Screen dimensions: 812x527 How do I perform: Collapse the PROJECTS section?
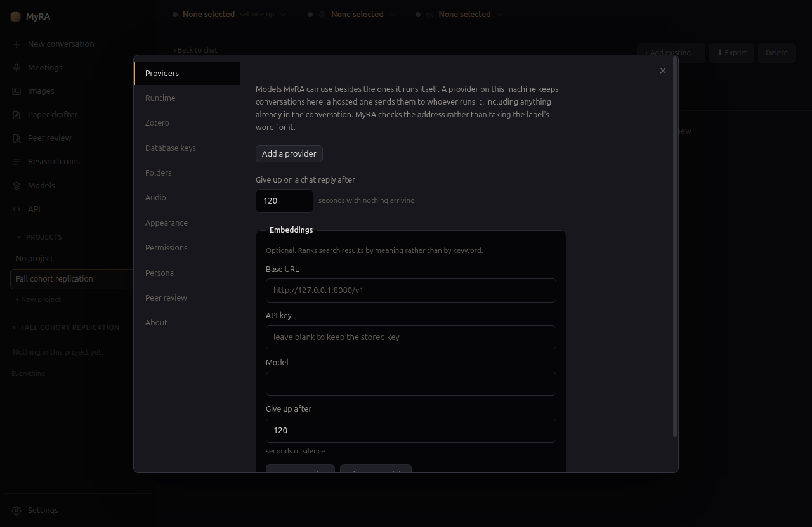(39, 237)
